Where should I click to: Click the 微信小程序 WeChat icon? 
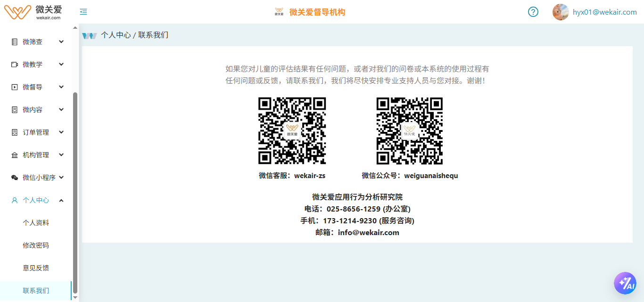coord(15,178)
